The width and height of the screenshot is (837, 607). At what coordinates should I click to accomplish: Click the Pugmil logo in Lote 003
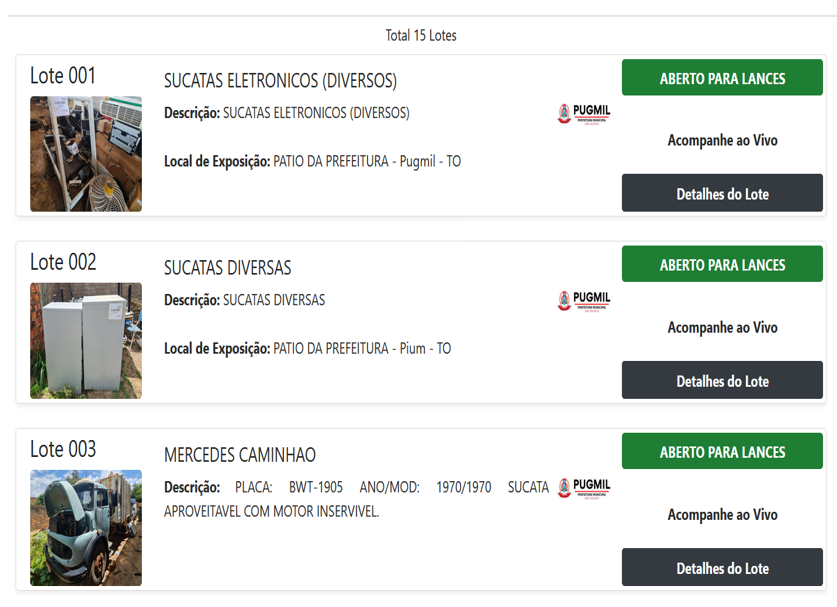click(583, 488)
